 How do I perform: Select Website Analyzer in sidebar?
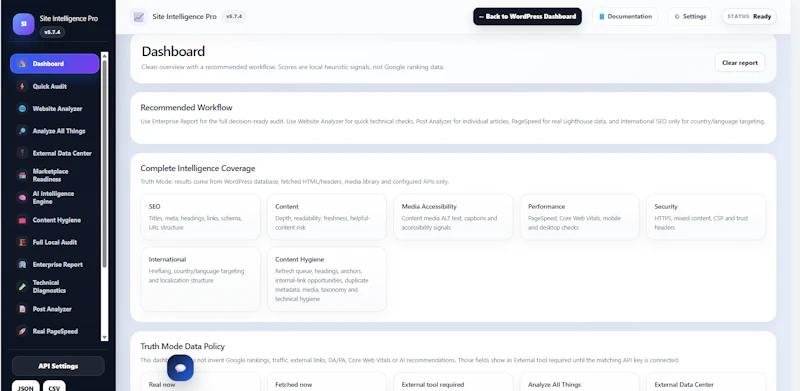[x=55, y=109]
